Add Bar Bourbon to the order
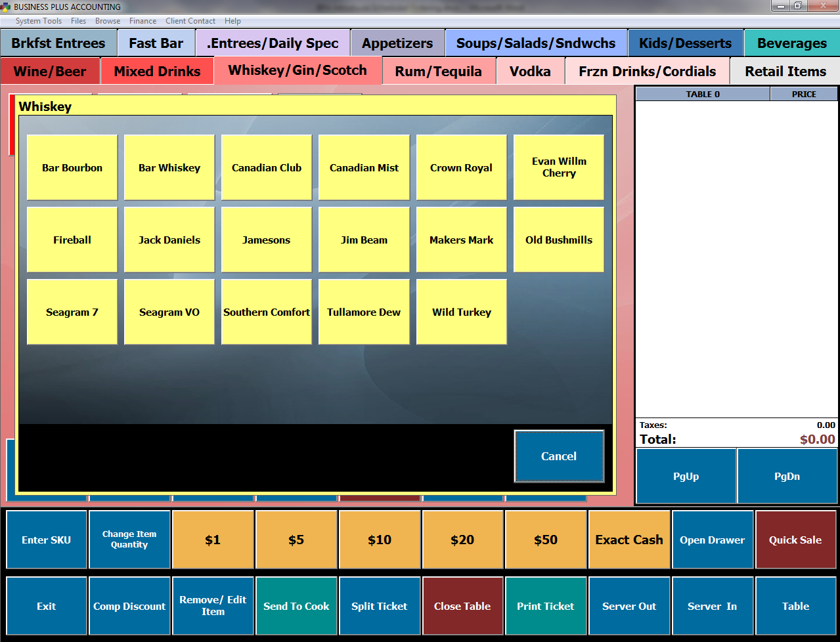840x642 pixels. [72, 167]
